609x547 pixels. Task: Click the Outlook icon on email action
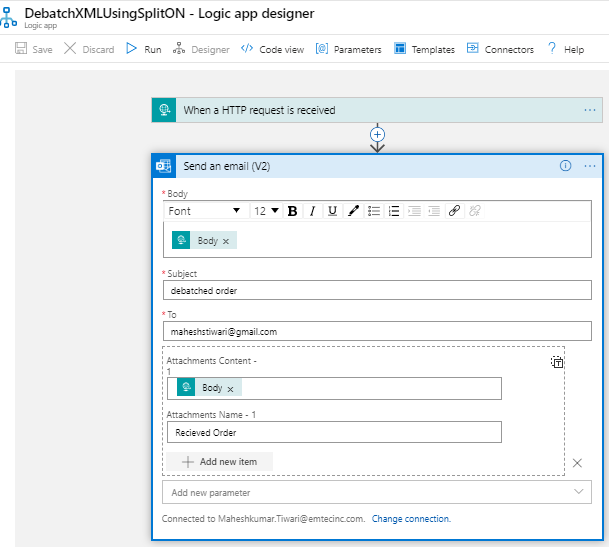[164, 166]
